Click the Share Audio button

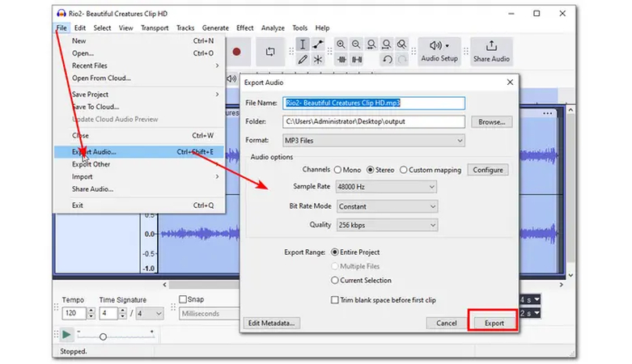491,52
